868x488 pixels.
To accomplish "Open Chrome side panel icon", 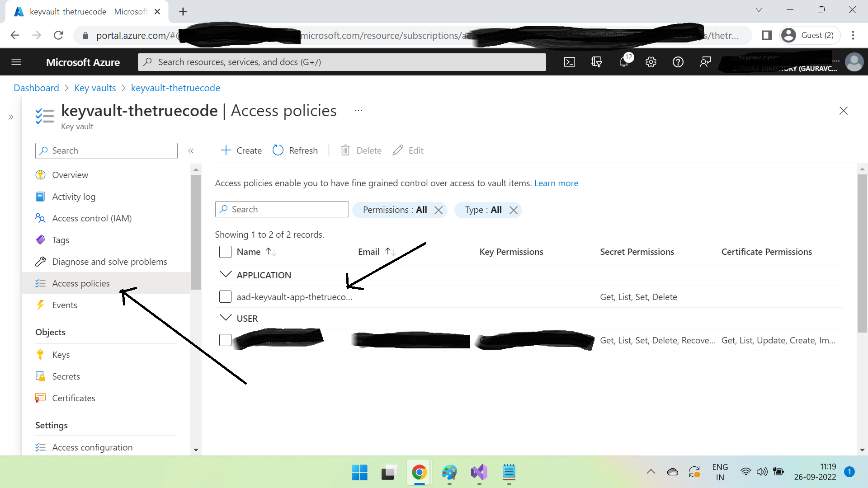I will [767, 35].
